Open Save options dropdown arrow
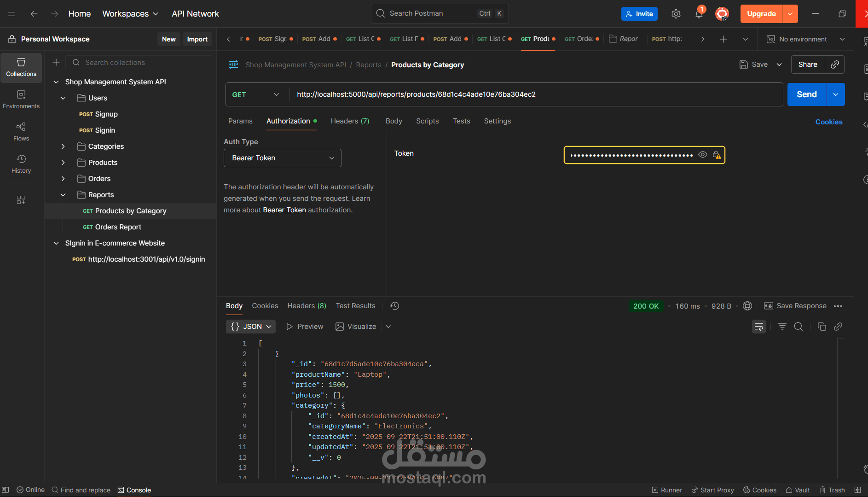Viewport: 868px width, 497px height. tap(779, 64)
